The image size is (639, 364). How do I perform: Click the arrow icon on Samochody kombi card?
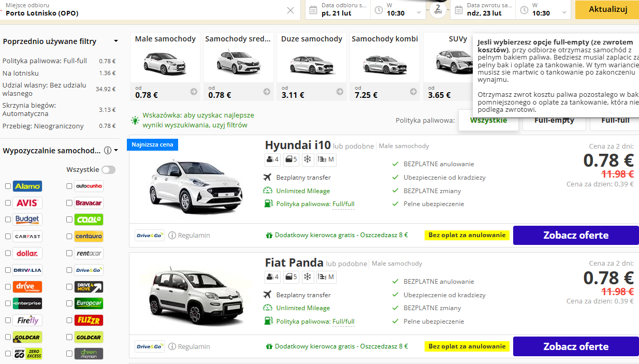pyautogui.click(x=413, y=92)
